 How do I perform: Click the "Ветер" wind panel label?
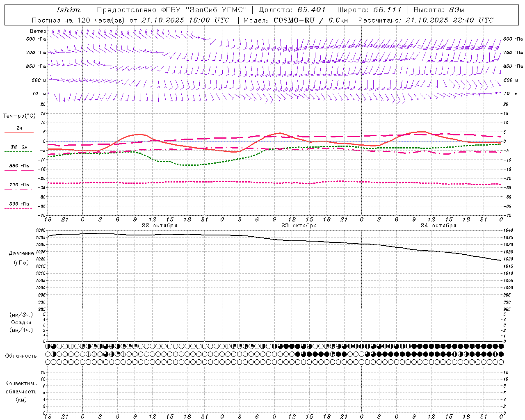38,31
